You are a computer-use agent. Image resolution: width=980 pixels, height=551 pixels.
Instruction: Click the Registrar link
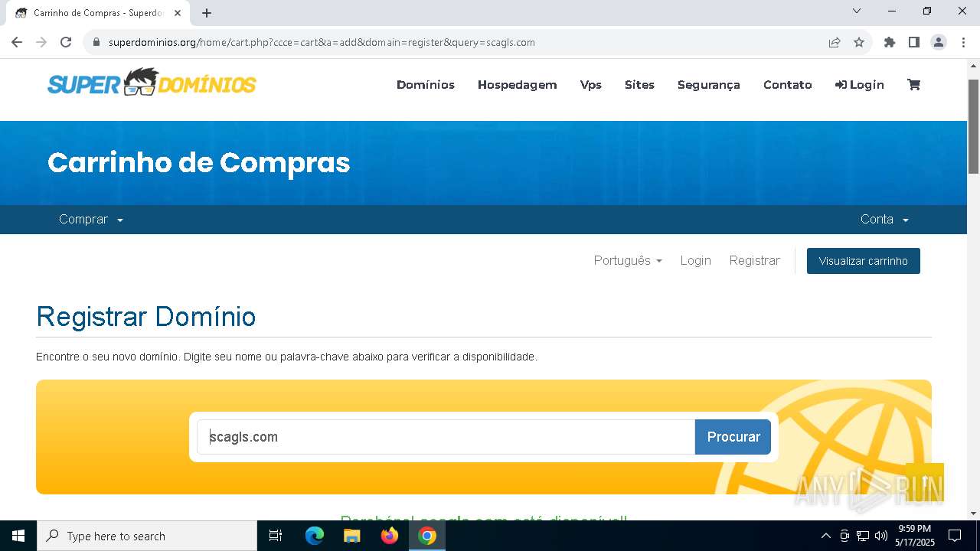point(754,261)
